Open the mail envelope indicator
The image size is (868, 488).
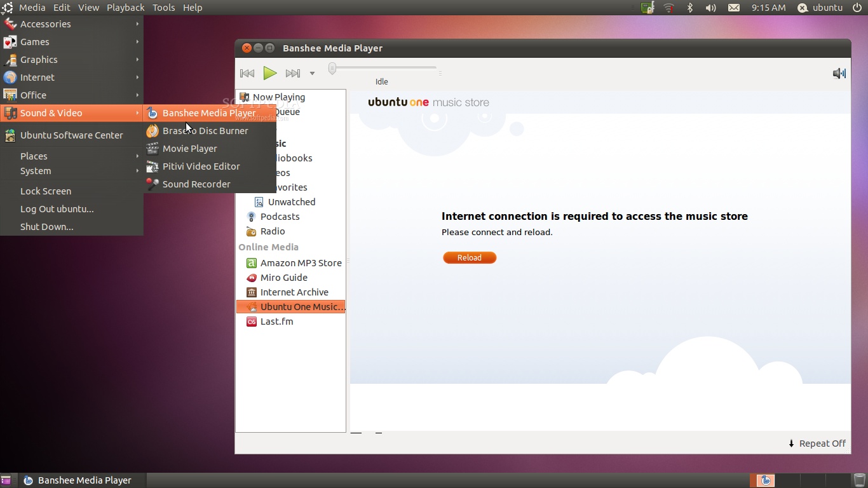(x=733, y=8)
